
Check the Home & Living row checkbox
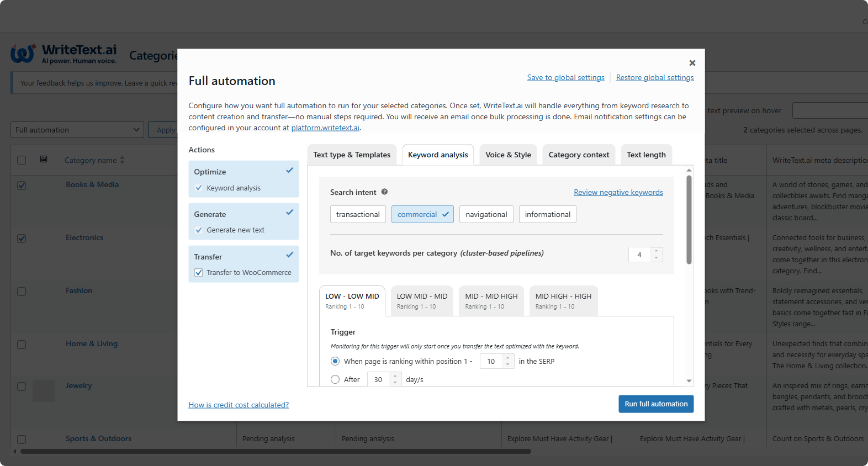click(x=22, y=345)
